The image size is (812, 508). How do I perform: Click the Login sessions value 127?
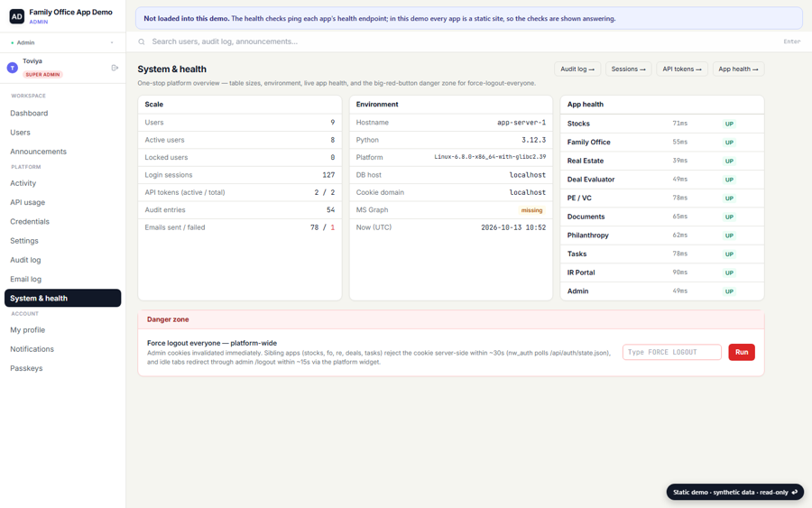(328, 175)
